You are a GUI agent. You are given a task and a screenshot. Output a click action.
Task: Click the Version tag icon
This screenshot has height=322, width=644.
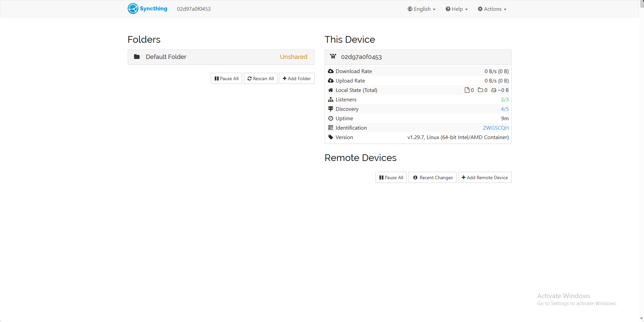[x=331, y=137]
